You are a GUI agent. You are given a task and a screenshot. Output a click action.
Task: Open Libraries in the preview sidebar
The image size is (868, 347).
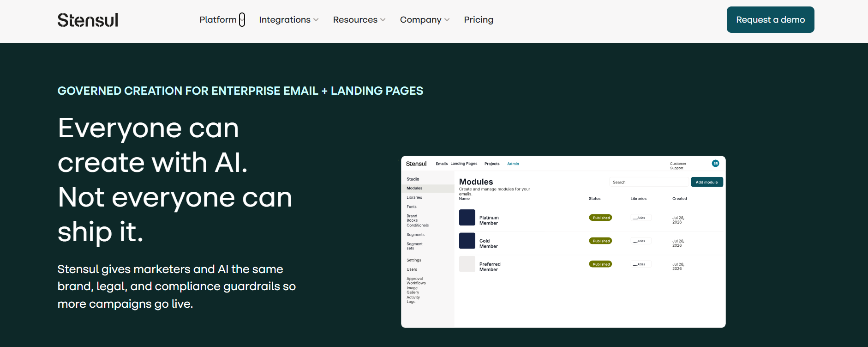click(414, 198)
